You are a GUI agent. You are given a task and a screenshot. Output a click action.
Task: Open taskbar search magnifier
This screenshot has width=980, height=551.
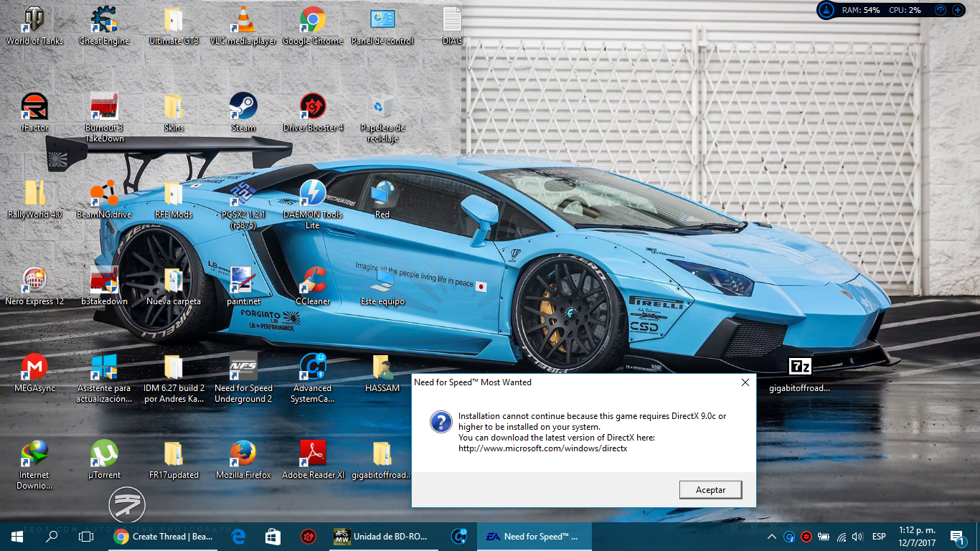(x=52, y=536)
